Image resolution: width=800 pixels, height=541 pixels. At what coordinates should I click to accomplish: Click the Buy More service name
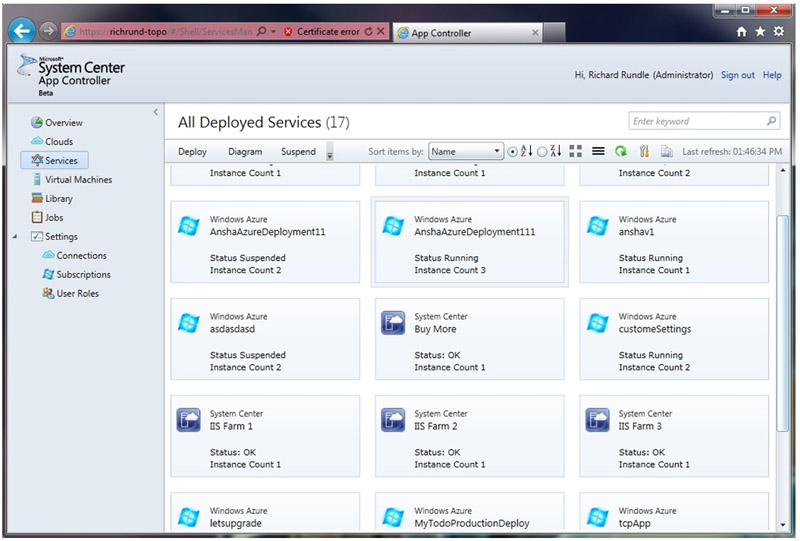[435, 329]
